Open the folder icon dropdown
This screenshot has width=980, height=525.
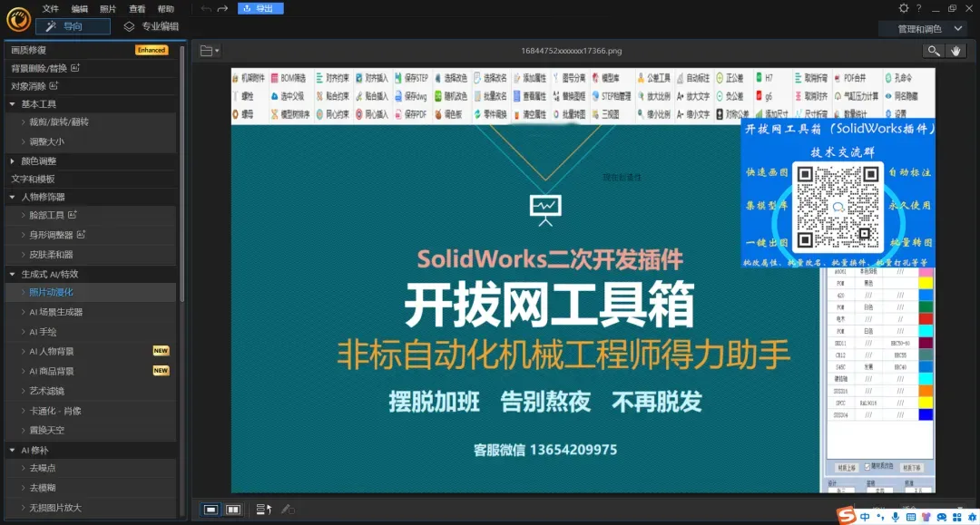[210, 51]
